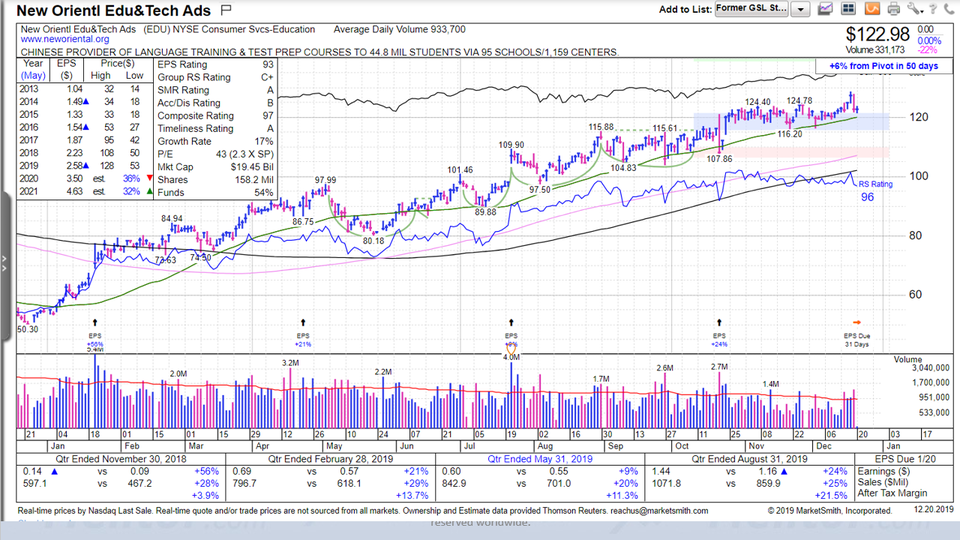Click the '(EDU) NYSE Consumer Svcs-Education' text
The image size is (960, 540).
(230, 29)
